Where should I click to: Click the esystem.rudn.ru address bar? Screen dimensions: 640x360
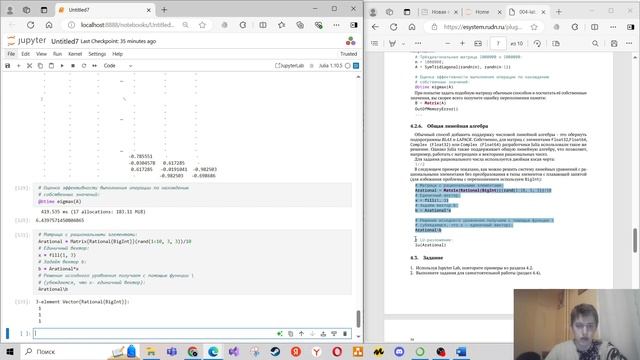coord(482,27)
